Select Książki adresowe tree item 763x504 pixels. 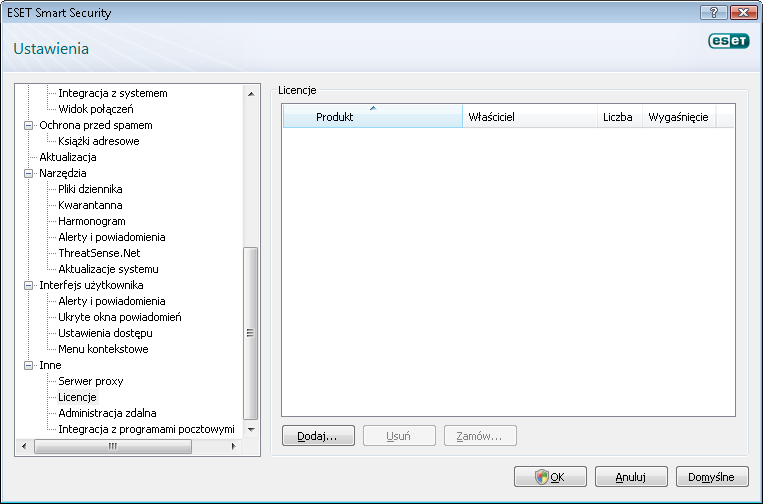(x=99, y=141)
